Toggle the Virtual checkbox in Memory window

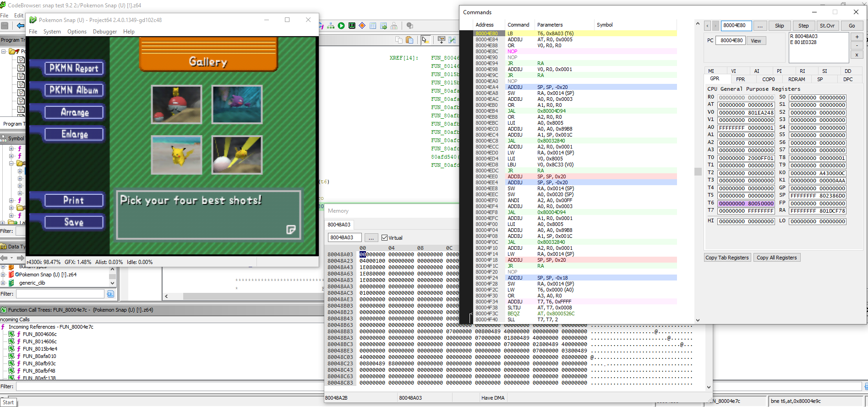[384, 238]
